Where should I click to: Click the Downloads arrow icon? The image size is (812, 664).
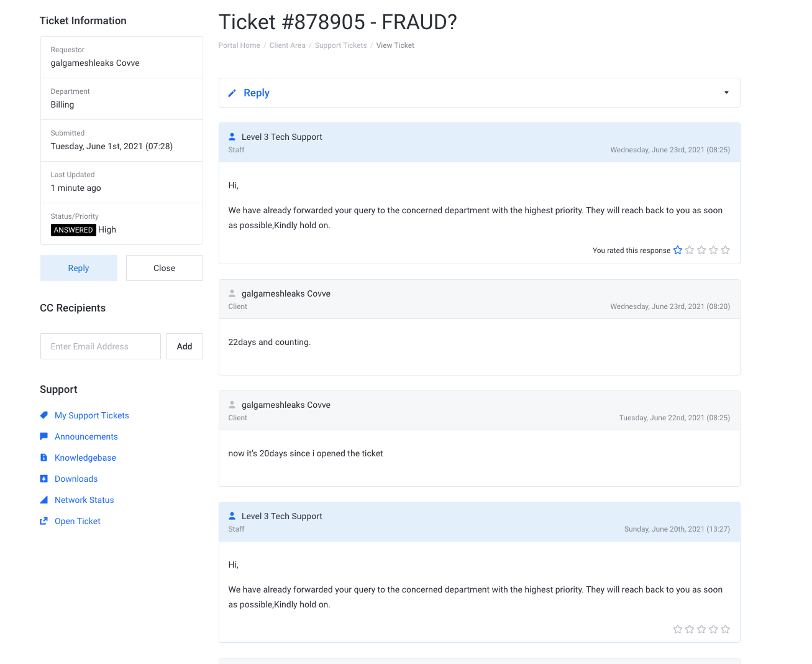(x=43, y=479)
